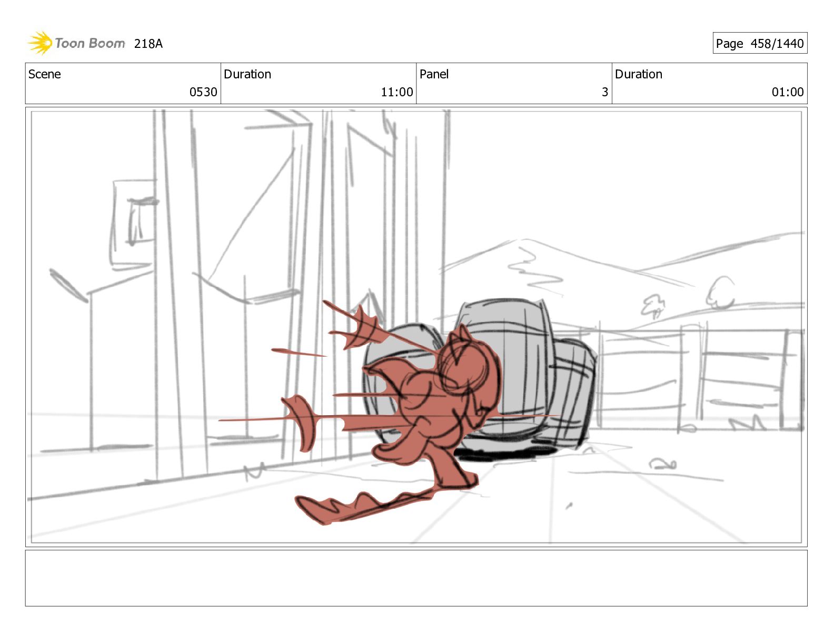Click the 'Page 458/1440' page indicator box
Viewport: 834px width, 644px height.
[x=760, y=43]
